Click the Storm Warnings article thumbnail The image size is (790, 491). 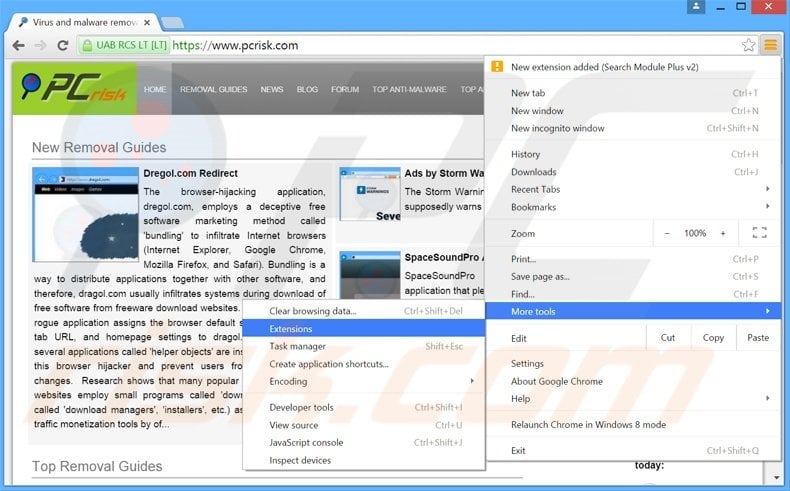[370, 194]
